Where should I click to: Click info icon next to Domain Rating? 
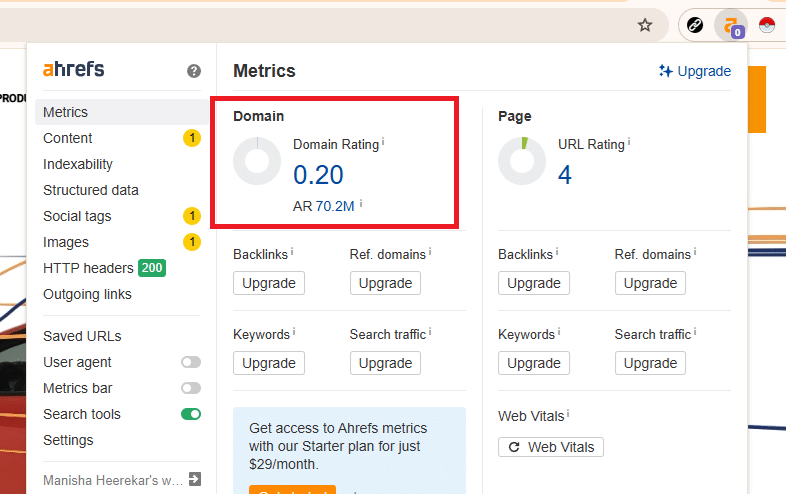(383, 143)
